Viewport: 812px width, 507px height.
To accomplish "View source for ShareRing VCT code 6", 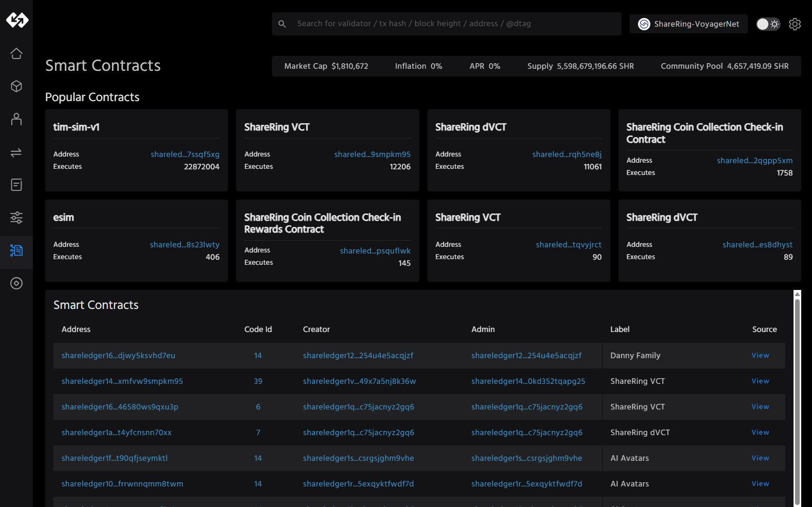I will coord(760,407).
